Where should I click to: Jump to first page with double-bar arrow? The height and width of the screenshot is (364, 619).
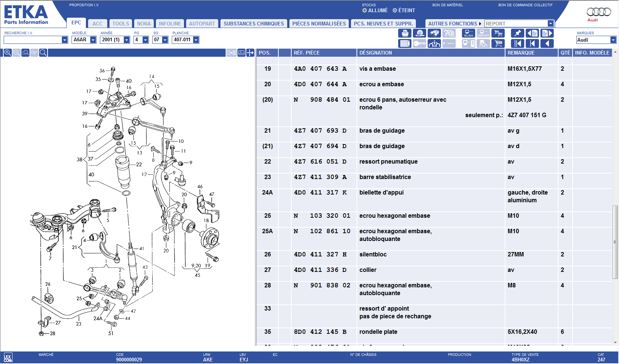517,43
